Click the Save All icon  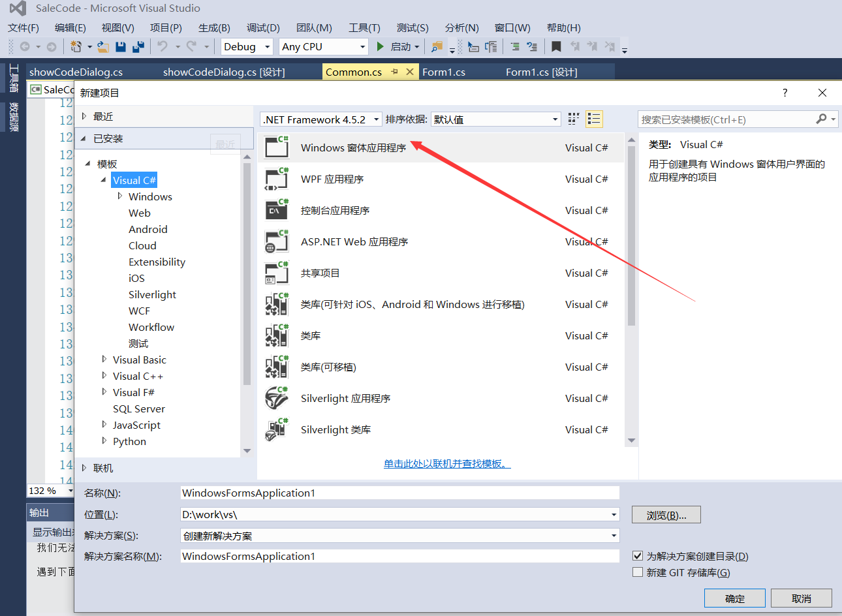[138, 46]
